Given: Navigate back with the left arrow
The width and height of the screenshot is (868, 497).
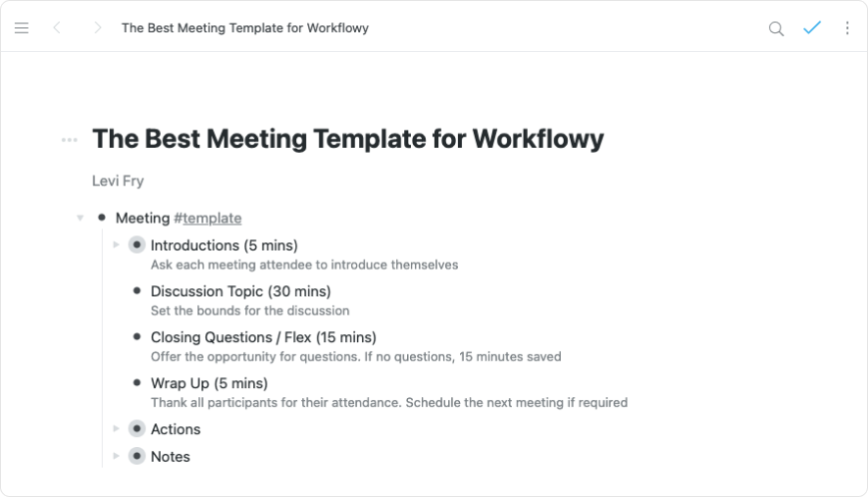Looking at the screenshot, I should click(57, 28).
